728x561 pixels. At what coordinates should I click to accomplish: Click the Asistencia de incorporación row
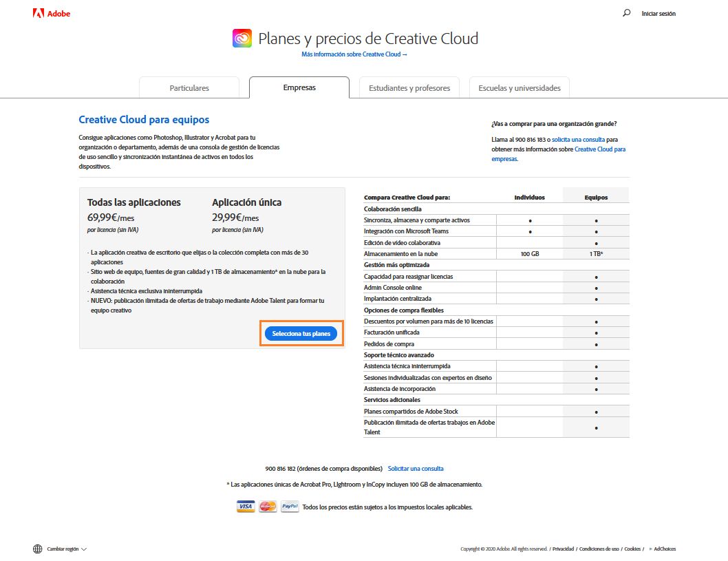(x=496, y=389)
